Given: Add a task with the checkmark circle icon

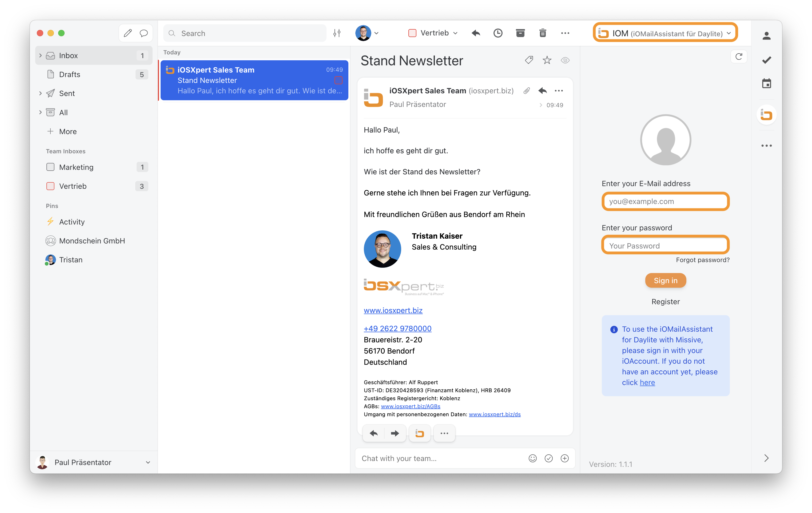Looking at the screenshot, I should click(549, 458).
